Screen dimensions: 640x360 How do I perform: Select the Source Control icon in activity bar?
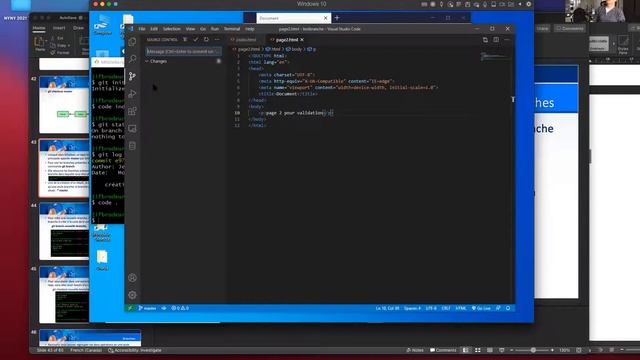132,76
